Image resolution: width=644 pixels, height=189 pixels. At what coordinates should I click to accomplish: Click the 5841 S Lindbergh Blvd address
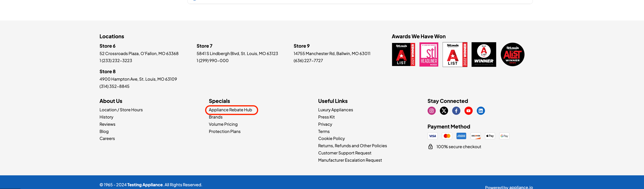point(237,53)
